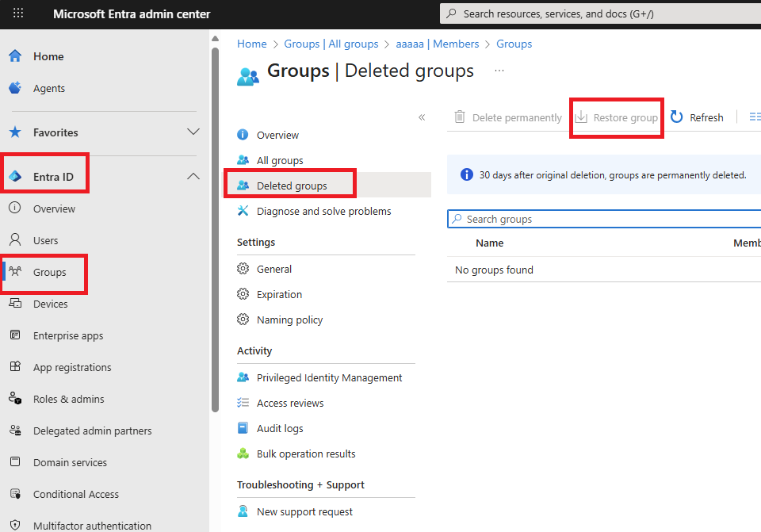This screenshot has height=532, width=761.
Task: Click the Audit logs book icon
Action: (x=243, y=427)
